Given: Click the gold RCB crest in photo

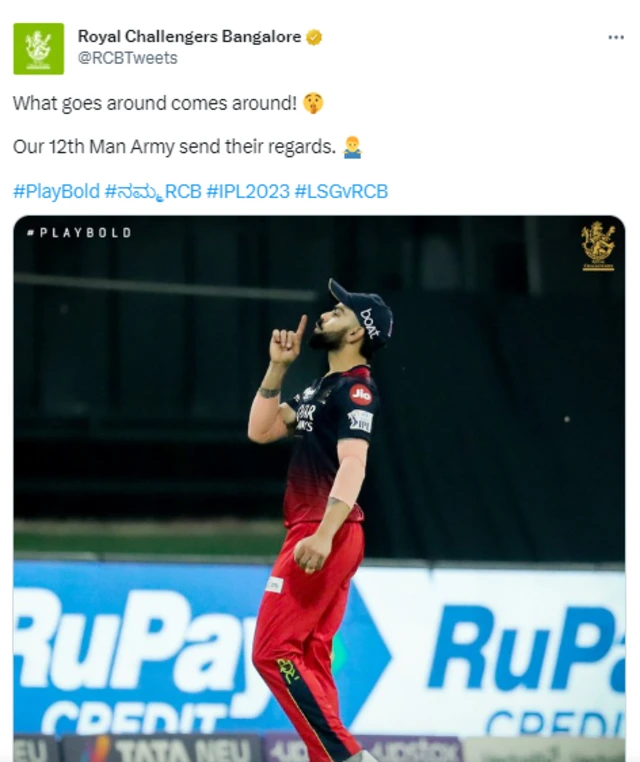Looking at the screenshot, I should 598,246.
